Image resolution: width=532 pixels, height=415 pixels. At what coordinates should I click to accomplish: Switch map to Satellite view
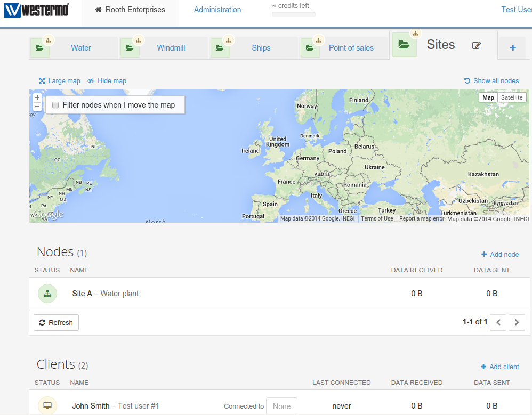pos(511,97)
